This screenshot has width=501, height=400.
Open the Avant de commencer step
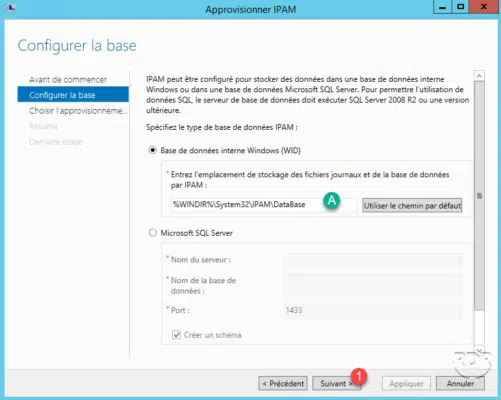click(68, 80)
